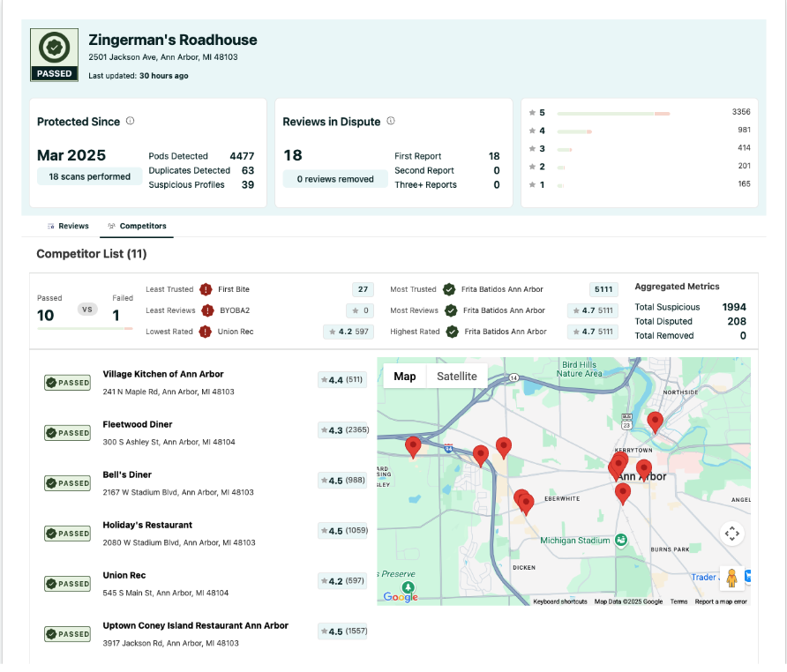Click the 4.4 (511) rating badge
Screen dimensions: 787x672
(x=341, y=380)
